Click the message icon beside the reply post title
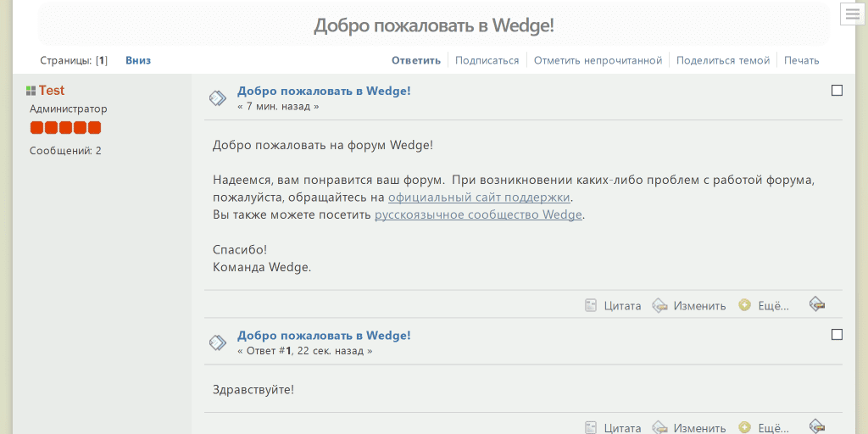The width and height of the screenshot is (868, 434). click(218, 342)
